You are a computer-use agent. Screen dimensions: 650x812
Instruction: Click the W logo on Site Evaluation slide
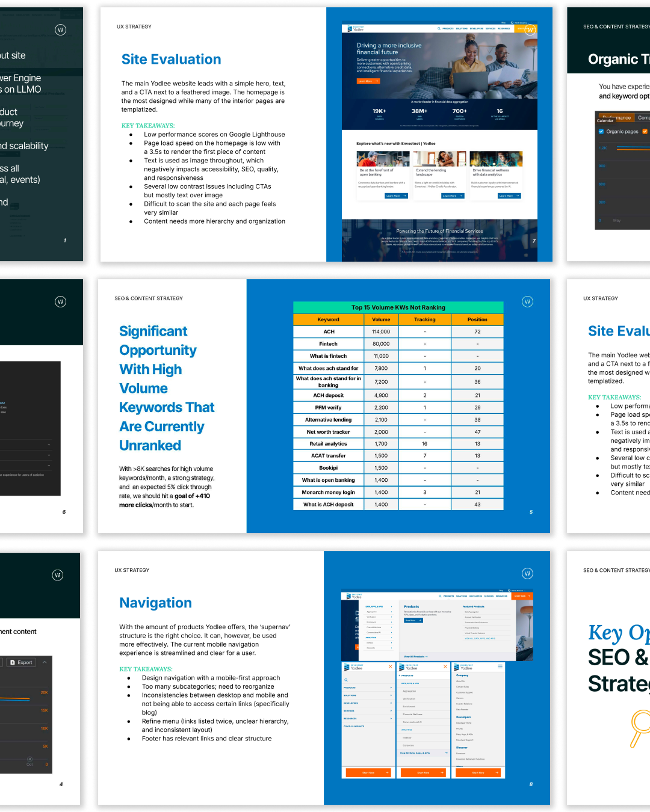(x=530, y=29)
